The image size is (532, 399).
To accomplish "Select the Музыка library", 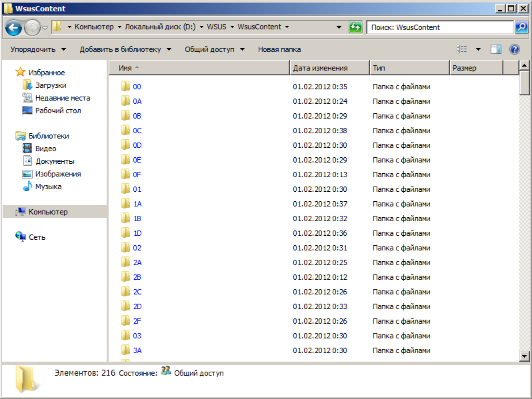I will tap(48, 187).
